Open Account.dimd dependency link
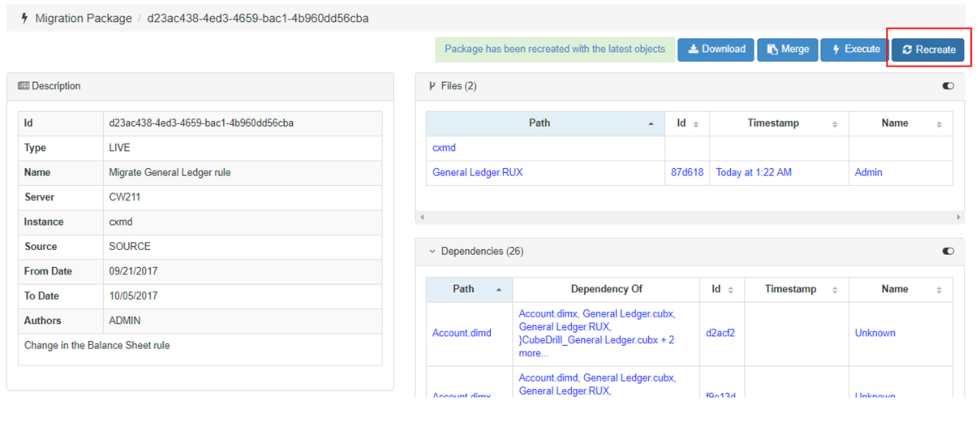The image size is (980, 423). pos(462,333)
